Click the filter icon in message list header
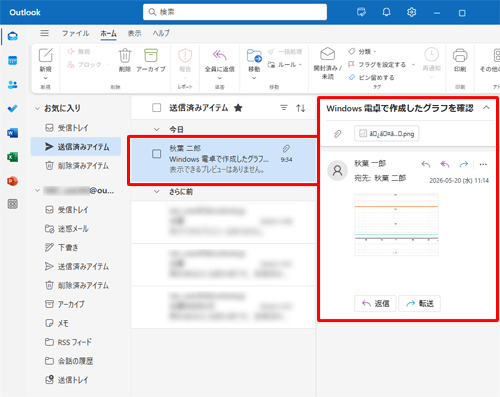Screen dimensions: 500x397 tap(284, 108)
